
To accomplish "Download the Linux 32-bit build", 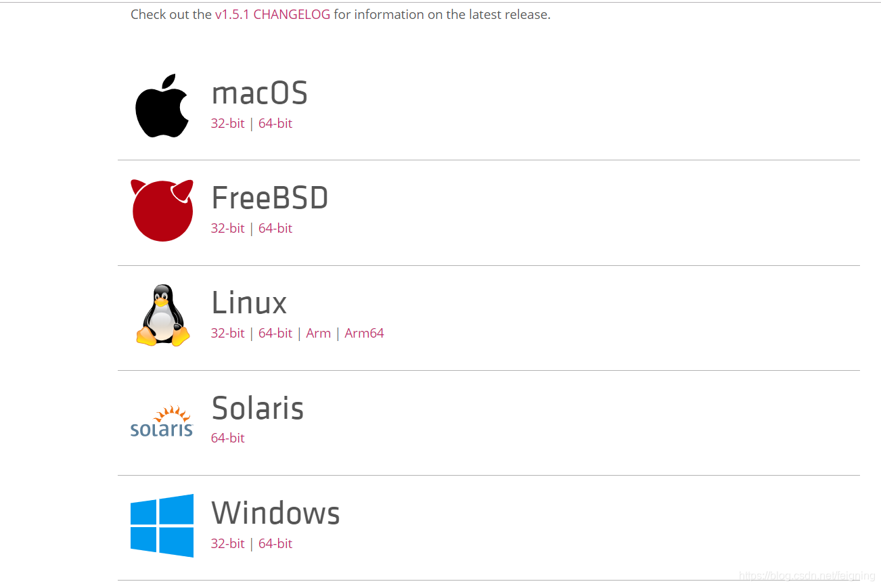I will coord(227,333).
